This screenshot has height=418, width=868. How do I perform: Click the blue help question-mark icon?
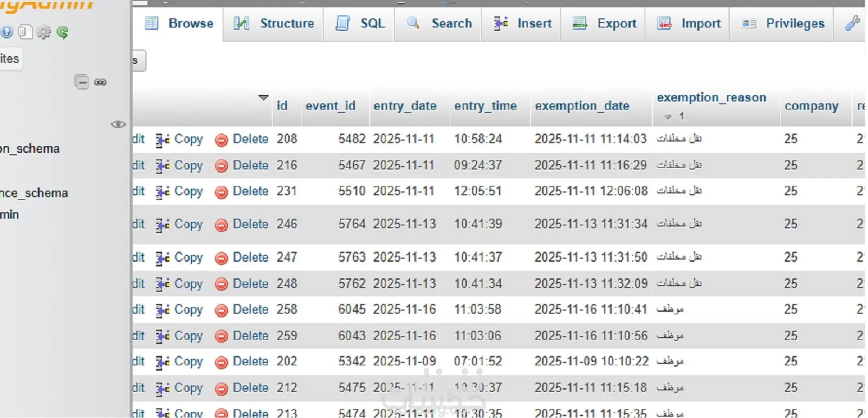(x=6, y=32)
